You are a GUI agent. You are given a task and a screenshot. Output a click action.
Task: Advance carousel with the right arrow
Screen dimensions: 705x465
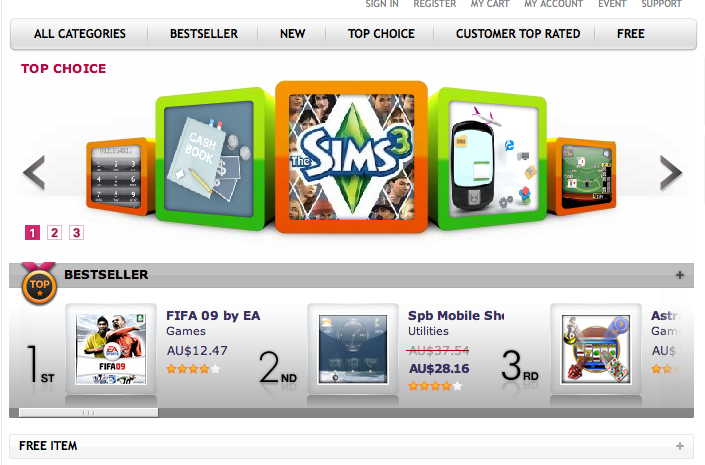pos(671,172)
